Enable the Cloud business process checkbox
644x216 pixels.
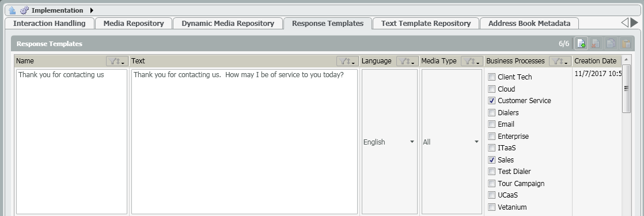pyautogui.click(x=491, y=89)
